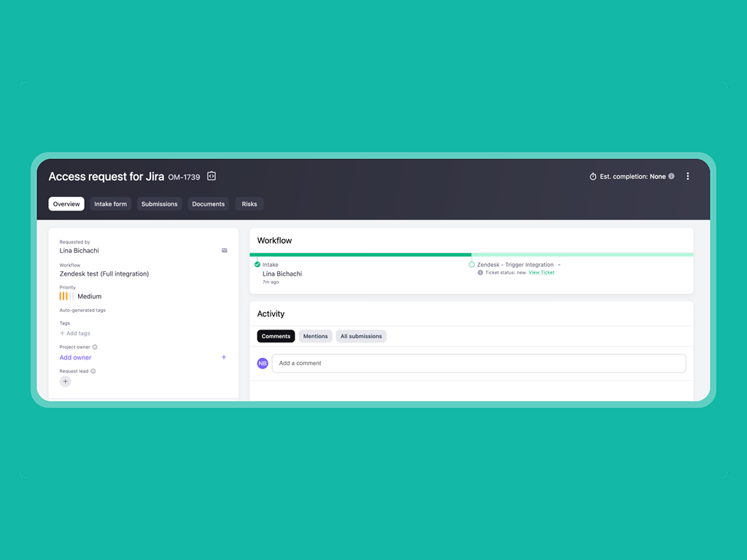Open the Risks tab
Screen dimensions: 747x560
pyautogui.click(x=249, y=204)
